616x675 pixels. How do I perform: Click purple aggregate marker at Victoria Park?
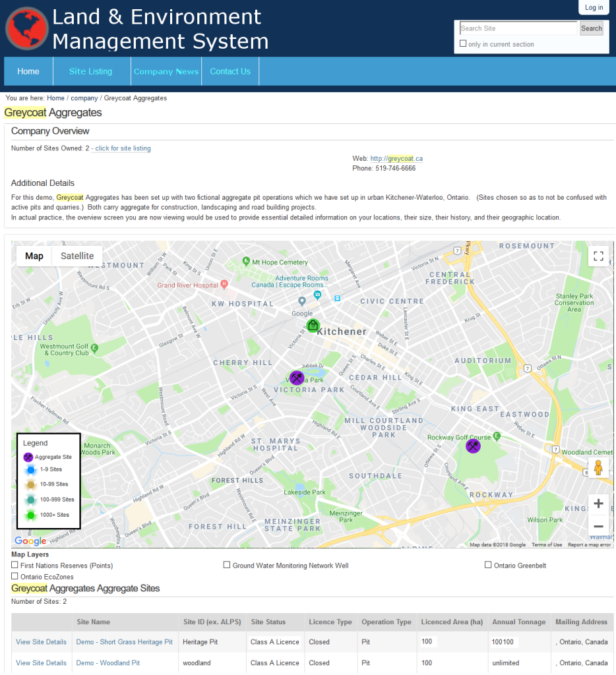(x=297, y=378)
